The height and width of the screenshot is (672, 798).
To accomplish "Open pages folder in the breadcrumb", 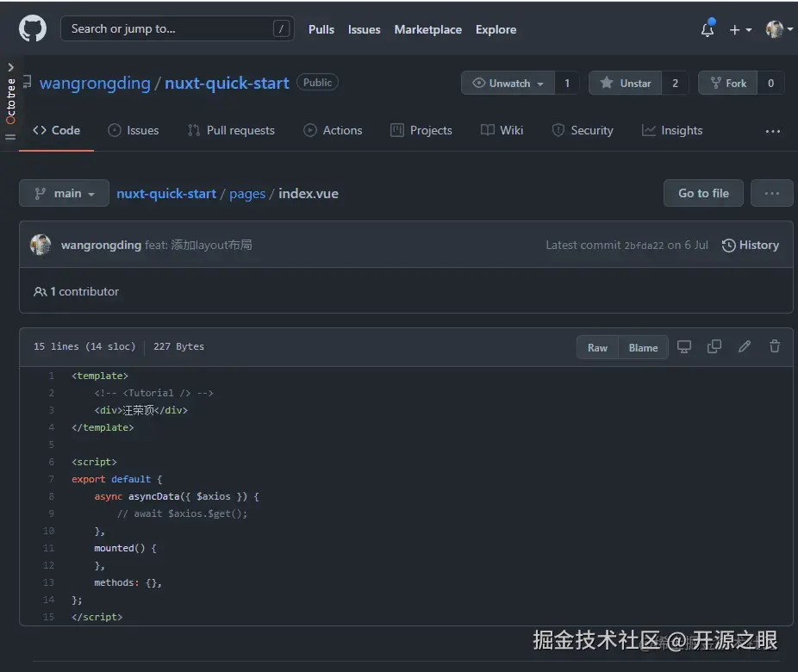I will 247,194.
